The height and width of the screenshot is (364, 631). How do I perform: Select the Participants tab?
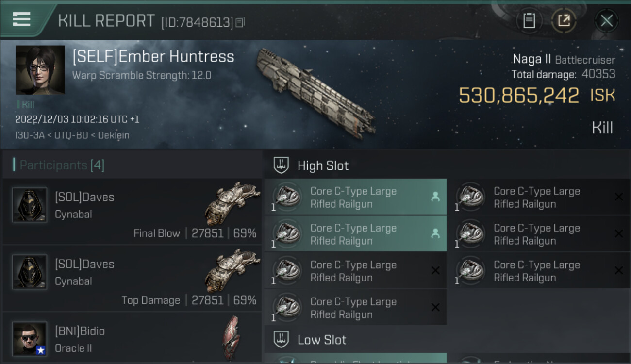pos(61,165)
